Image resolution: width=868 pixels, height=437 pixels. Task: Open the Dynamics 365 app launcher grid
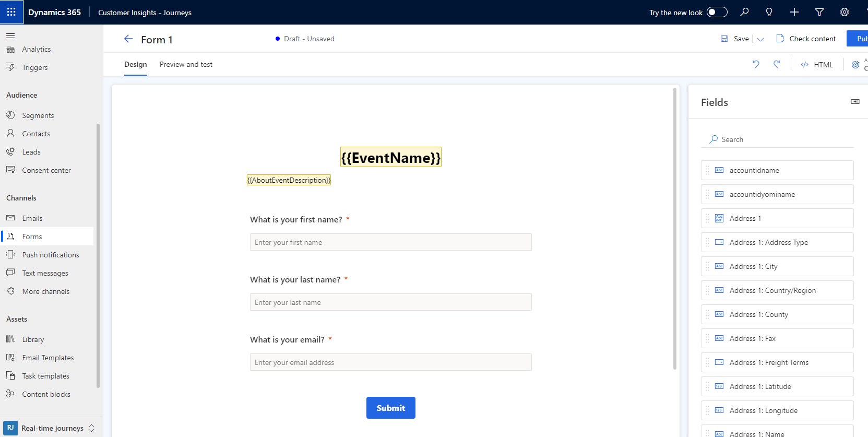(x=11, y=12)
